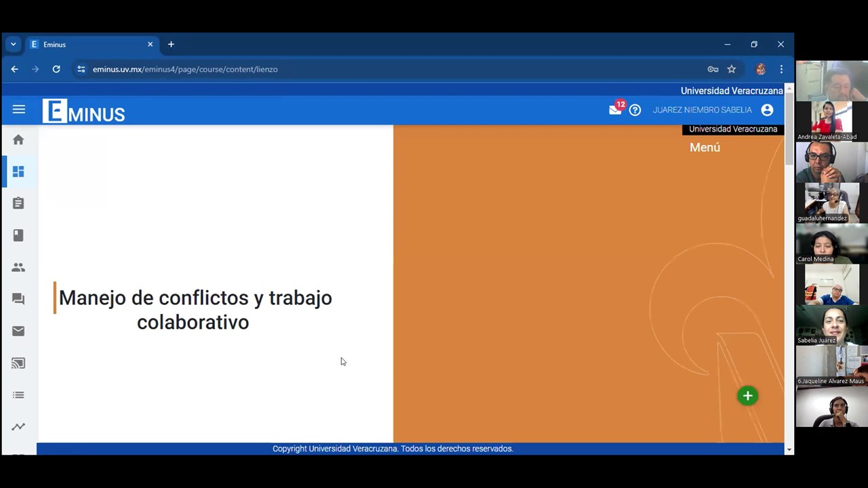Open the trend line tracking icon

pos(18,427)
